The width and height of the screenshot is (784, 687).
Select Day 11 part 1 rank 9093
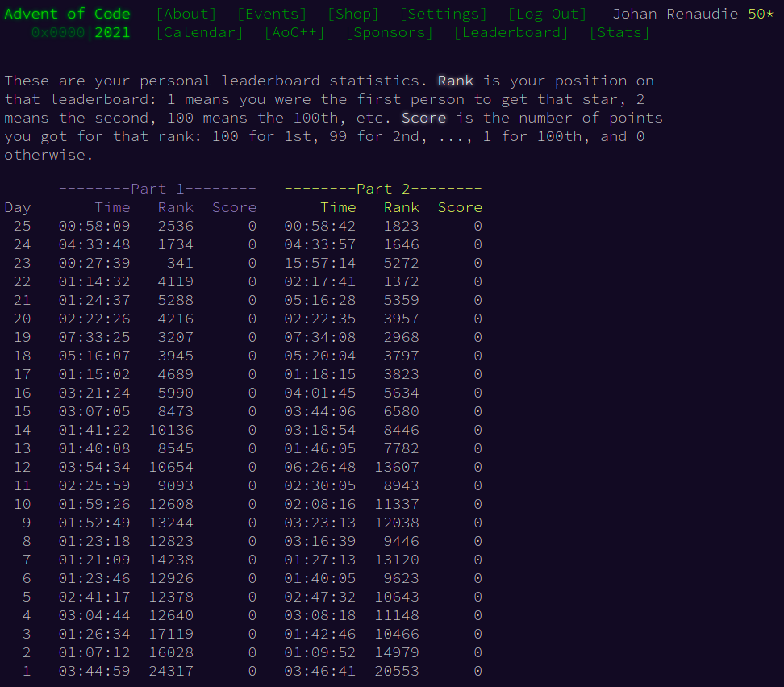coord(176,485)
